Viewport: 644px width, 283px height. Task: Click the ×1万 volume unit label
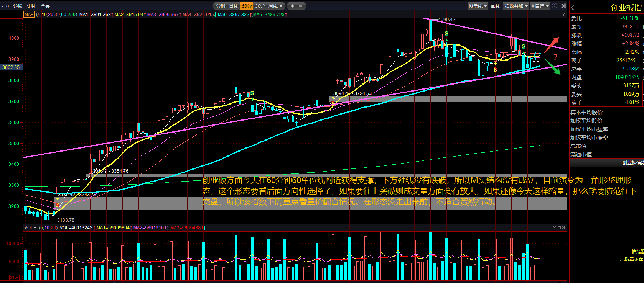(x=14, y=278)
